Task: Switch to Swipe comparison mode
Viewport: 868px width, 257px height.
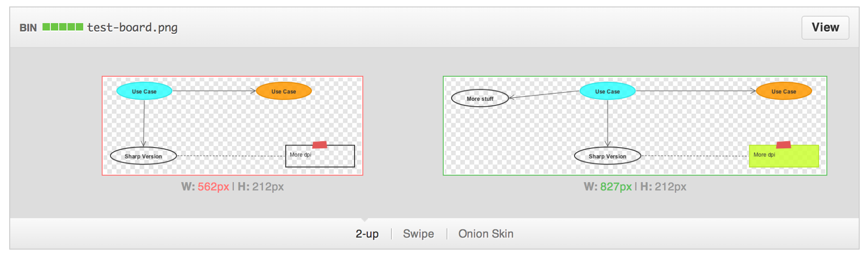Action: (418, 234)
